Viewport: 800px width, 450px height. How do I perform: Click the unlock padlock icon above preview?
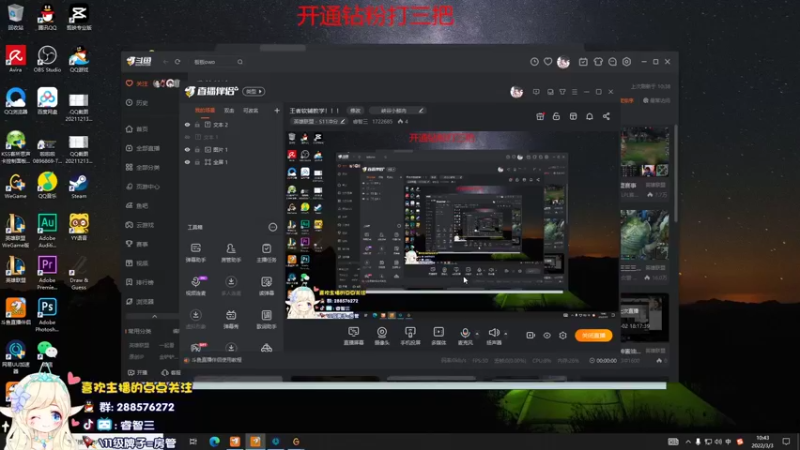[x=556, y=116]
